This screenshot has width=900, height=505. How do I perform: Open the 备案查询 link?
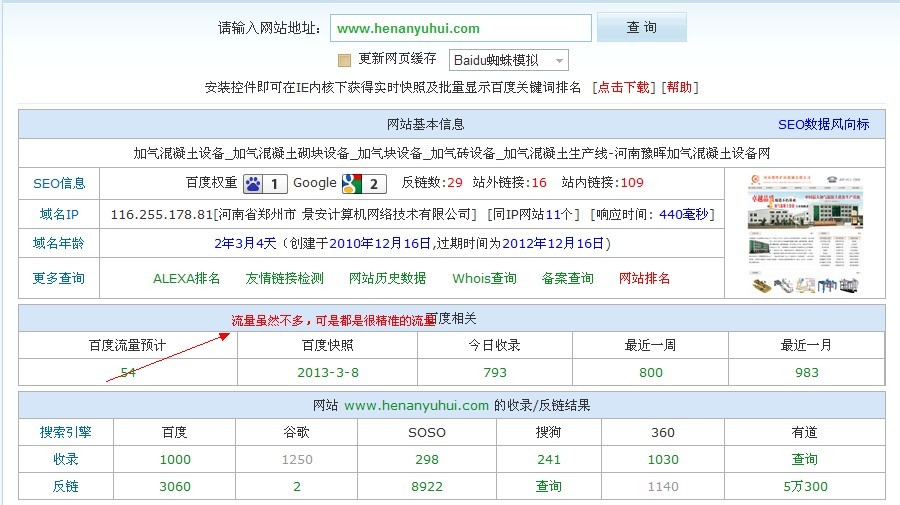tap(567, 278)
